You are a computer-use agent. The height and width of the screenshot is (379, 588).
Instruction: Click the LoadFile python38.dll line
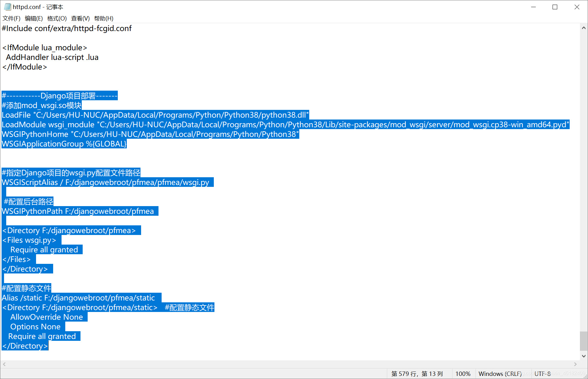[x=155, y=115]
